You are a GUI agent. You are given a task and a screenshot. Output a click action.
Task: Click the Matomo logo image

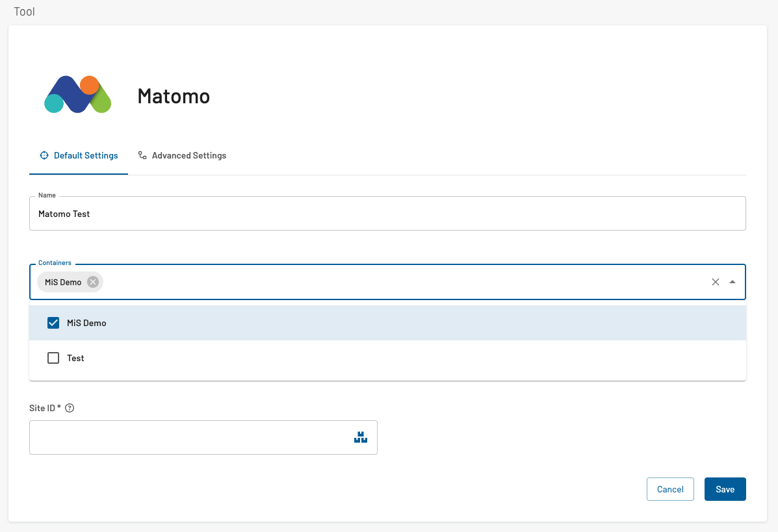pyautogui.click(x=78, y=94)
